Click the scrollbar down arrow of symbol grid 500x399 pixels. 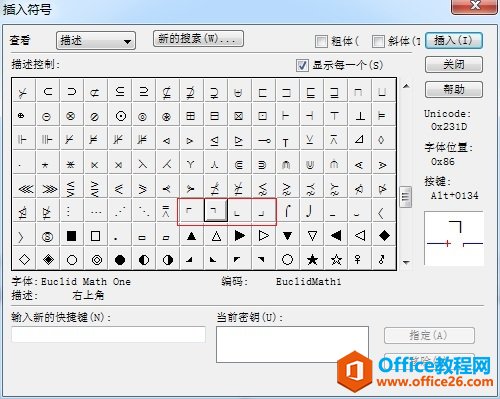point(406,262)
